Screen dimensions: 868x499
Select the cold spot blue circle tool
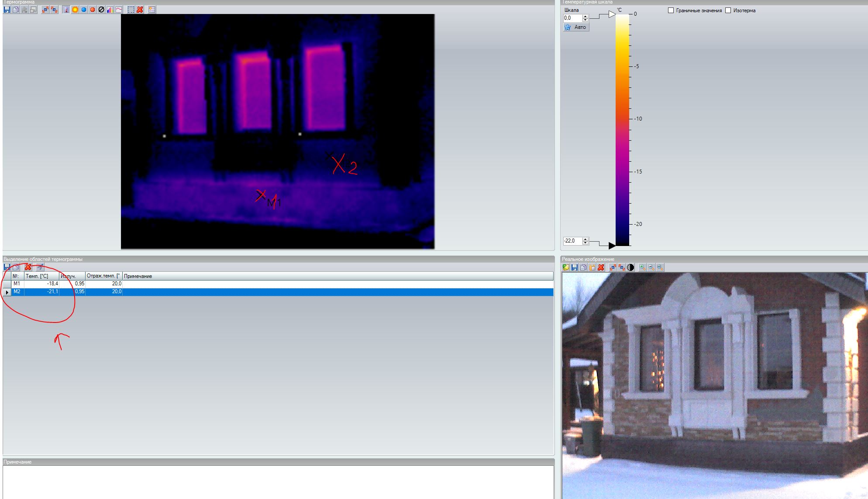[84, 10]
